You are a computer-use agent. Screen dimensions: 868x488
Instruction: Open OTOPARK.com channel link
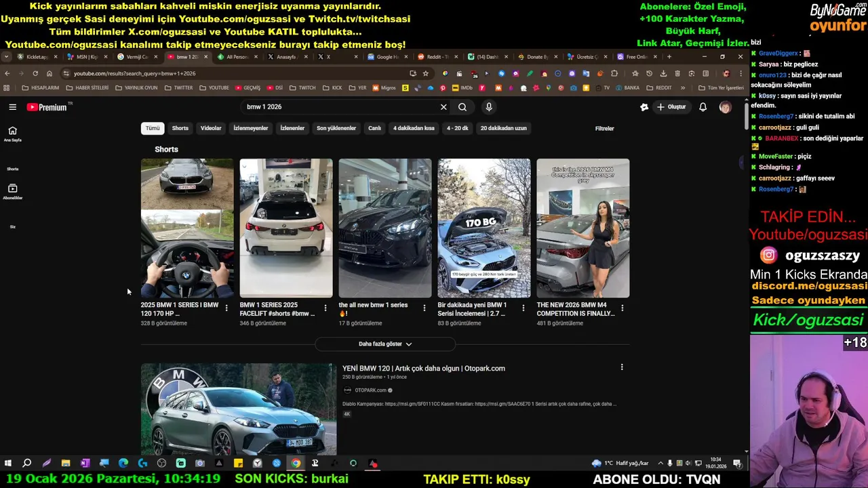pos(370,390)
